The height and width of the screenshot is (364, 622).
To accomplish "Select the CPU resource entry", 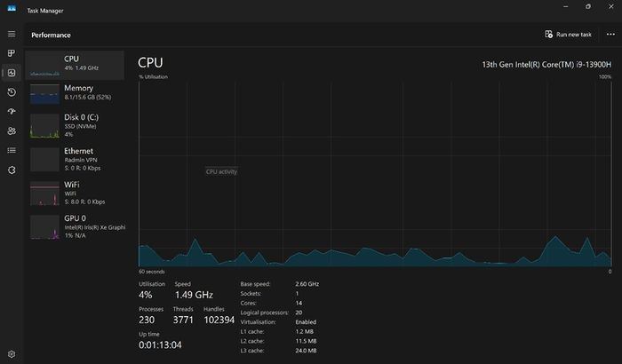I will [x=76, y=65].
